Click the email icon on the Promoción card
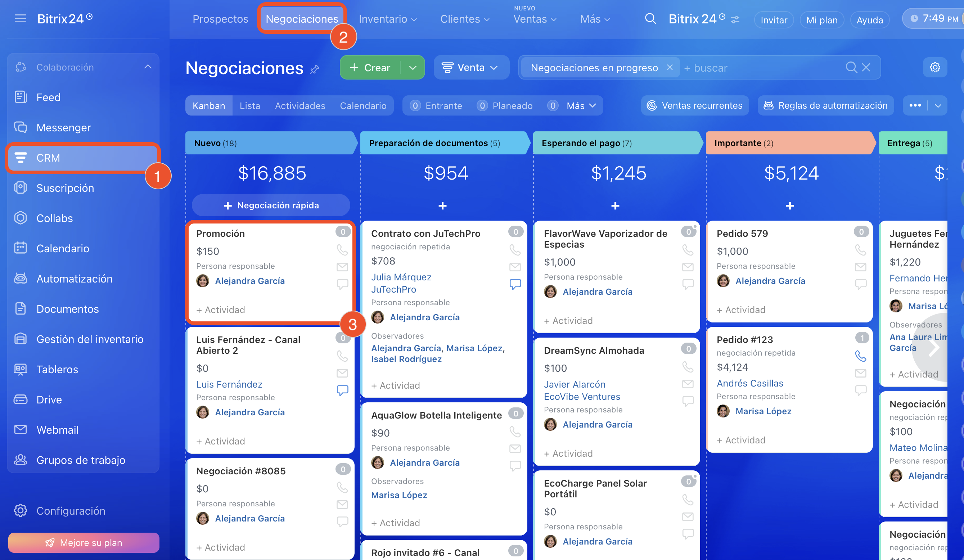964x560 pixels. 342,267
